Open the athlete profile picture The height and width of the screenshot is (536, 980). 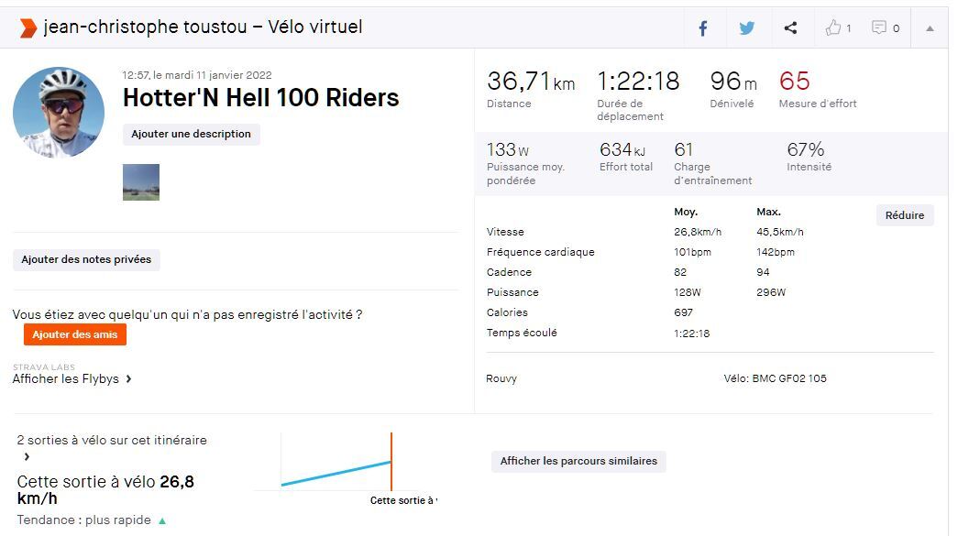pyautogui.click(x=59, y=112)
